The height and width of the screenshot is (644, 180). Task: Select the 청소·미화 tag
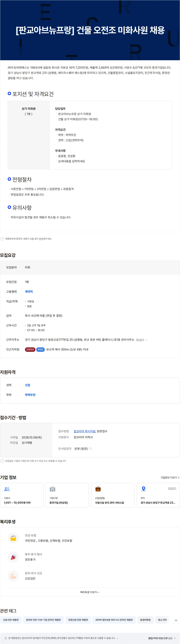163,620
